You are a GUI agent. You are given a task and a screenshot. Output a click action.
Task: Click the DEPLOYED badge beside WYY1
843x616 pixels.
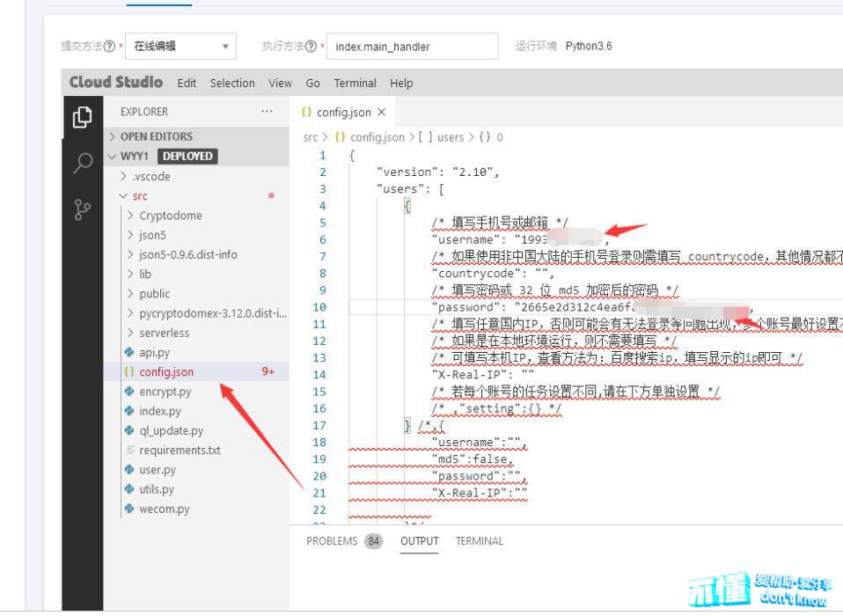pos(187,157)
